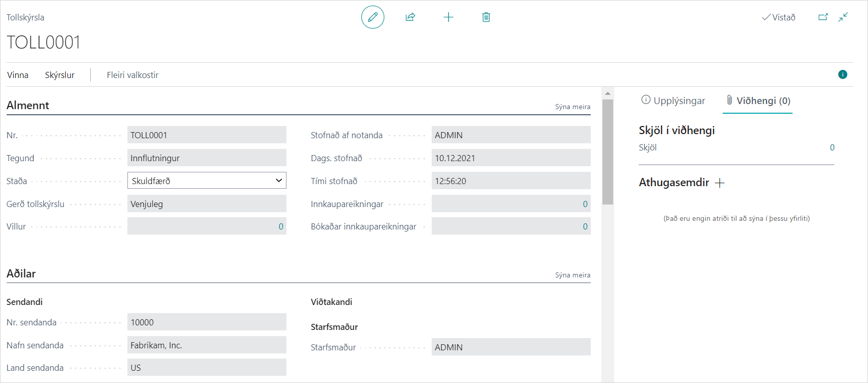Screen dimensions: 868x383
Task: Expand Almennt section with Sýna meira
Action: (572, 107)
